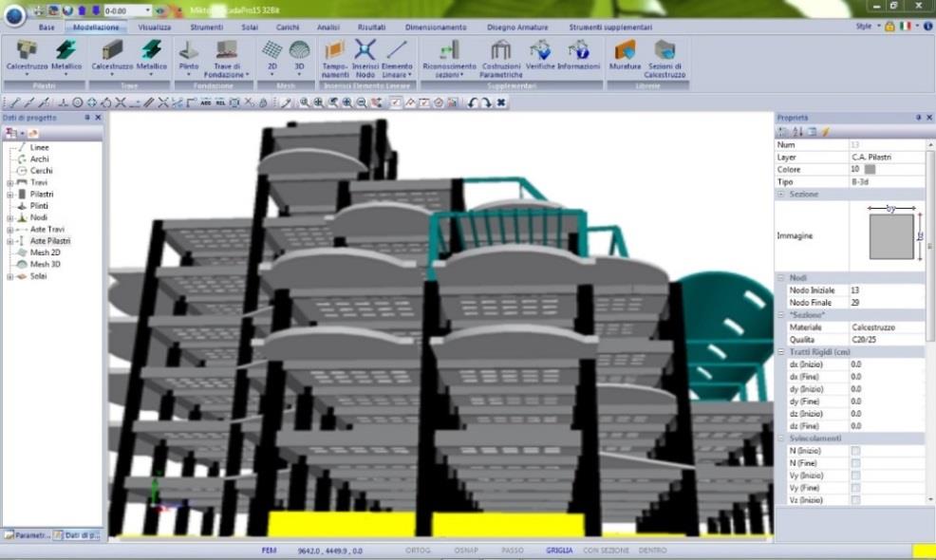
Task: Click the Colore gray swatch in Proprietà
Action: (x=870, y=170)
